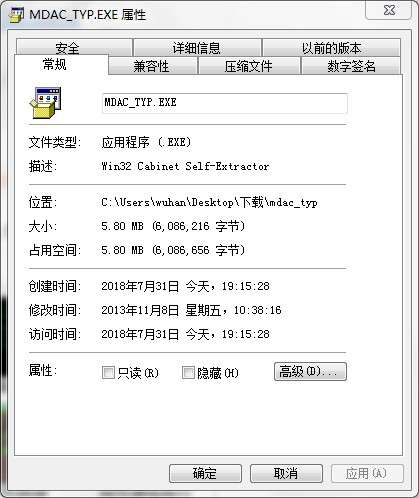Switch to the 兼容性 tab

click(153, 66)
